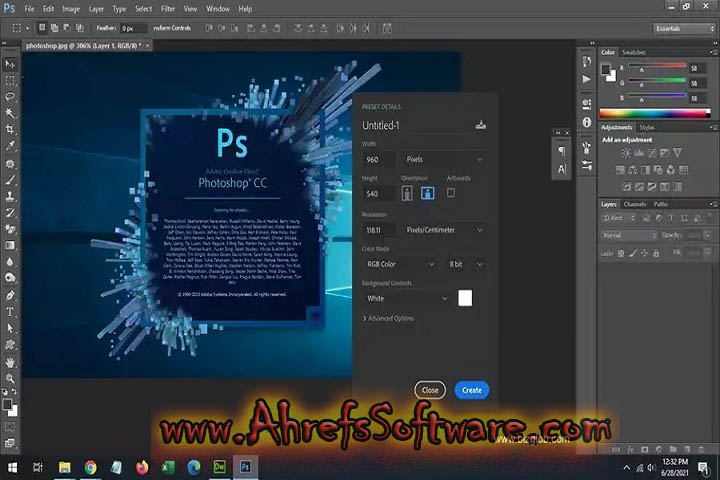Select the Lasso tool in the toolbar
The image size is (720, 480).
(x=10, y=97)
